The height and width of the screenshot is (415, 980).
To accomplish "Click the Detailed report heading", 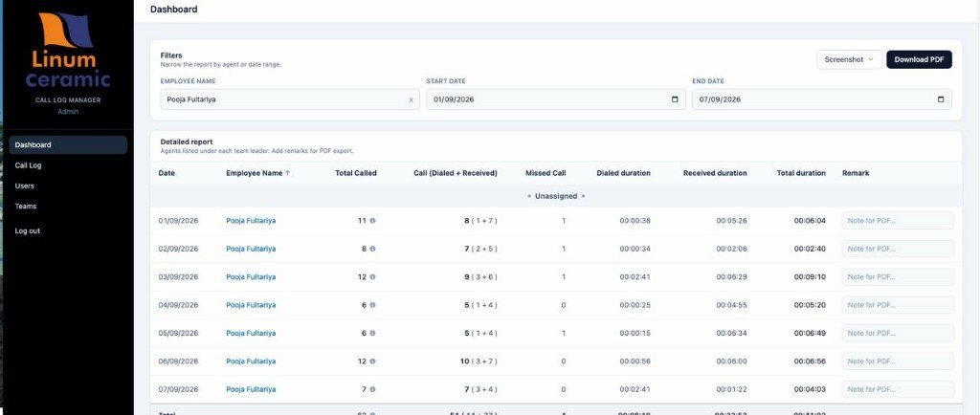I will click(187, 142).
